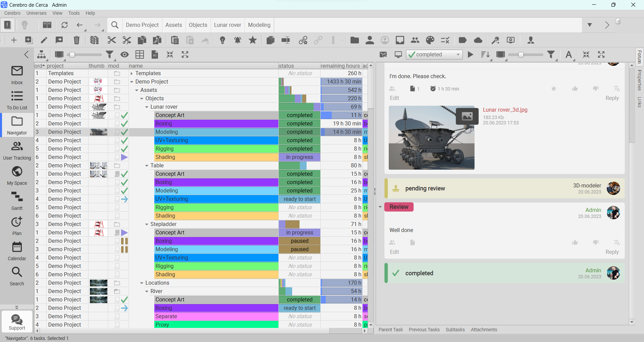This screenshot has width=644, height=342.
Task: Click the forum font size A icon
Action: point(569,55)
